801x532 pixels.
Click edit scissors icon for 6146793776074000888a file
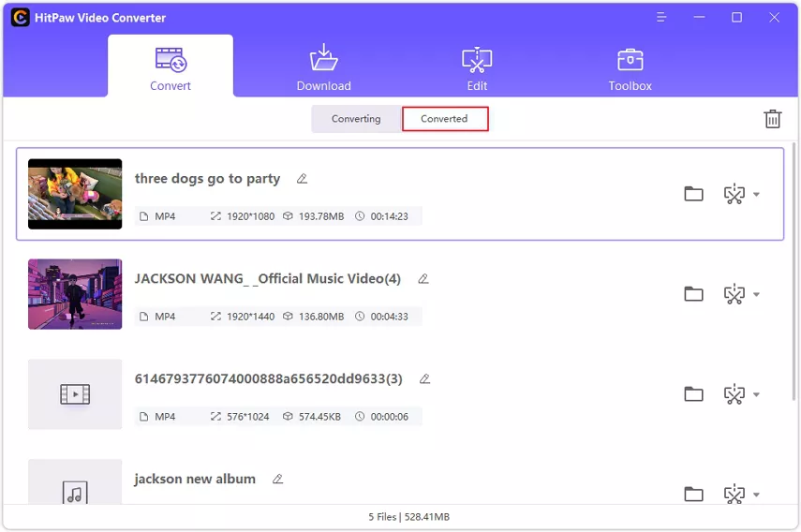coord(734,394)
